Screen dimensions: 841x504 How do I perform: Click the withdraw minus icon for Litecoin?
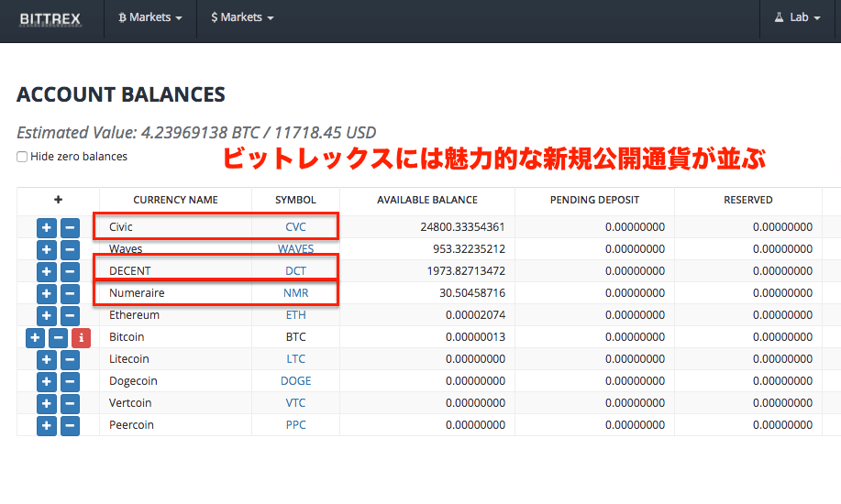[x=70, y=360]
